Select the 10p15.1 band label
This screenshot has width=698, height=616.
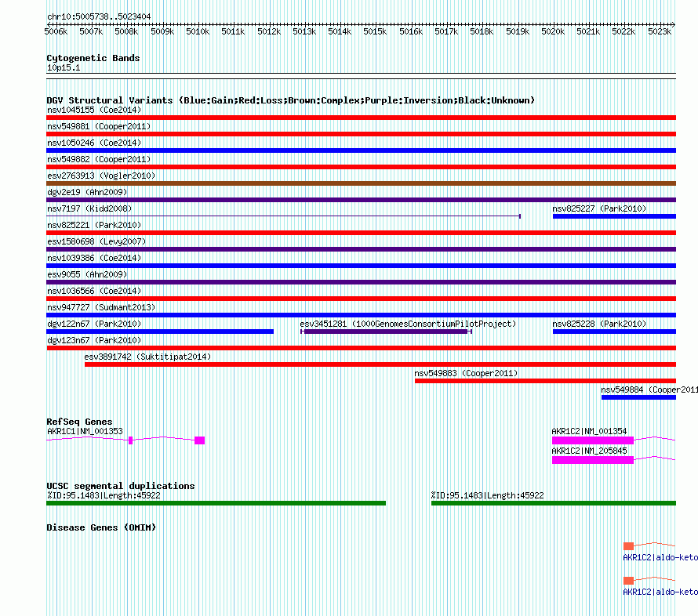pyautogui.click(x=64, y=67)
